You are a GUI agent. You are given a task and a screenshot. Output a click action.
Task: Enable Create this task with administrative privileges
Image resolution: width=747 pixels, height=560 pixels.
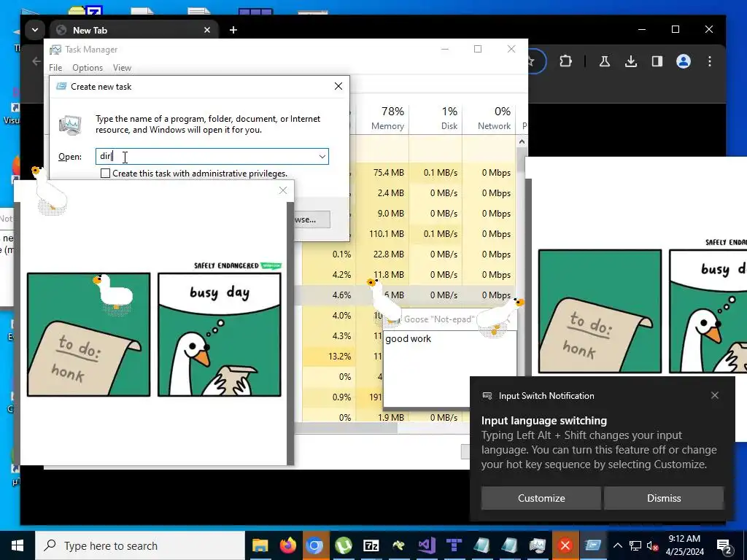105,174
